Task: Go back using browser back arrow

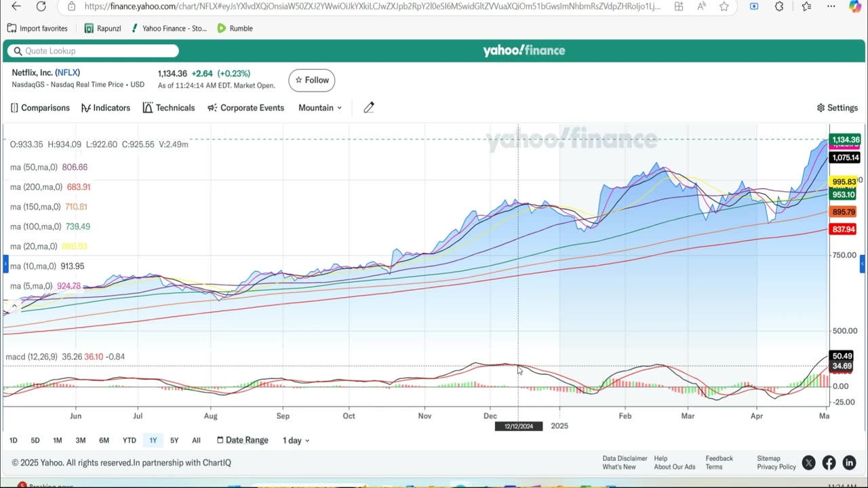Action: [16, 6]
